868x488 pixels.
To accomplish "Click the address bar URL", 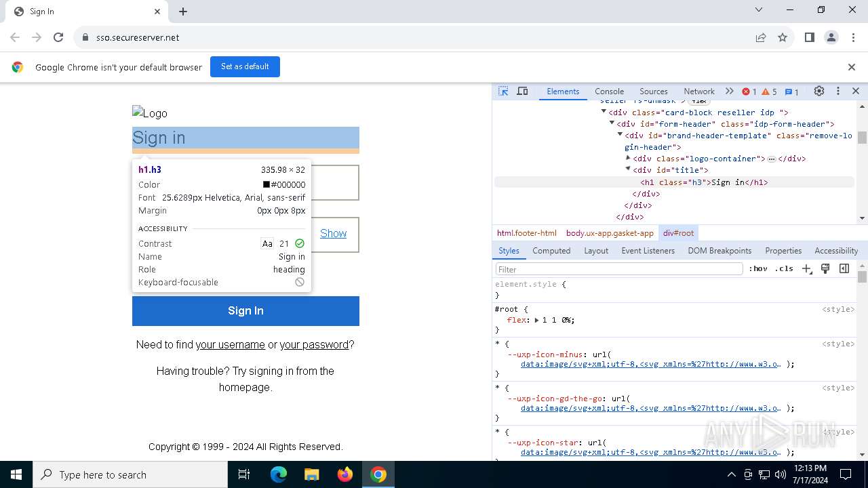I will tap(138, 37).
